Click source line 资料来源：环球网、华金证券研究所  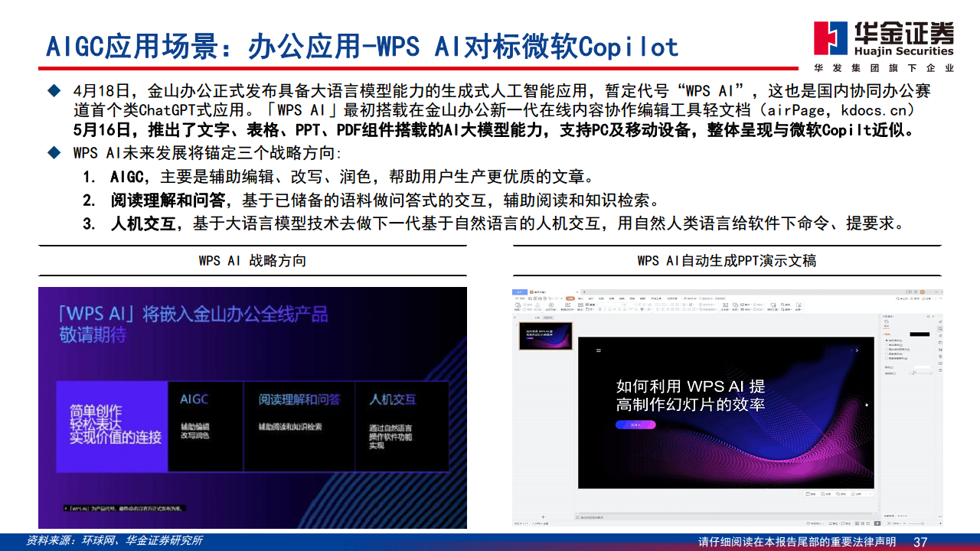pyautogui.click(x=115, y=540)
